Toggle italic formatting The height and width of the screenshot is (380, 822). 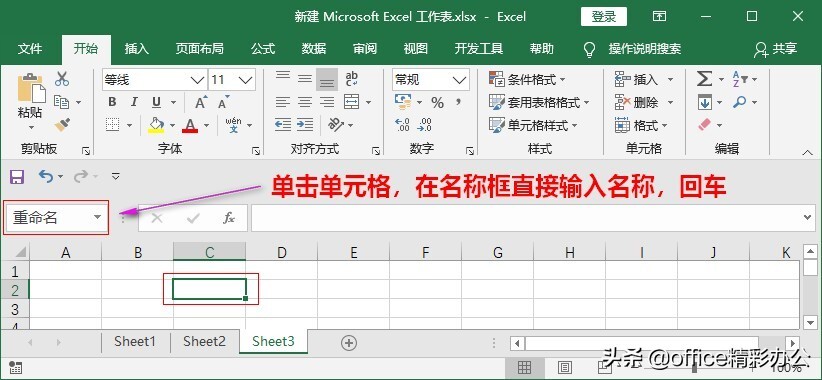(134, 102)
